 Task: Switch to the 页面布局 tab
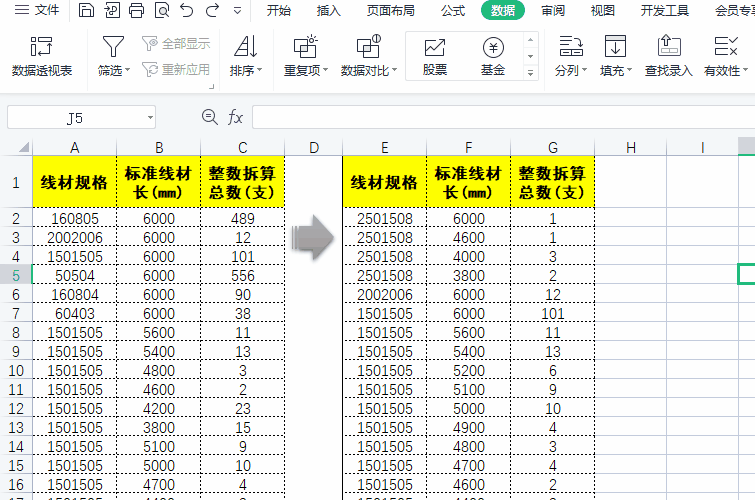pos(391,10)
